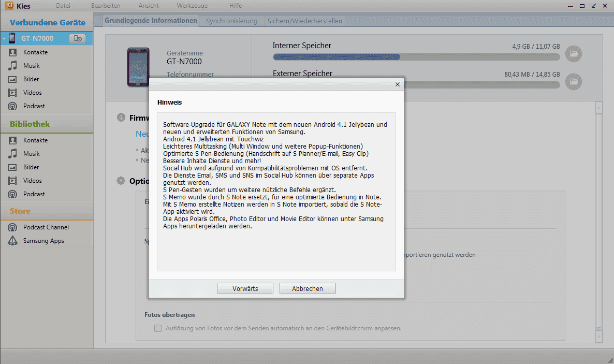Open the Werkzeuge menu
Image resolution: width=614 pixels, height=364 pixels.
(x=192, y=6)
